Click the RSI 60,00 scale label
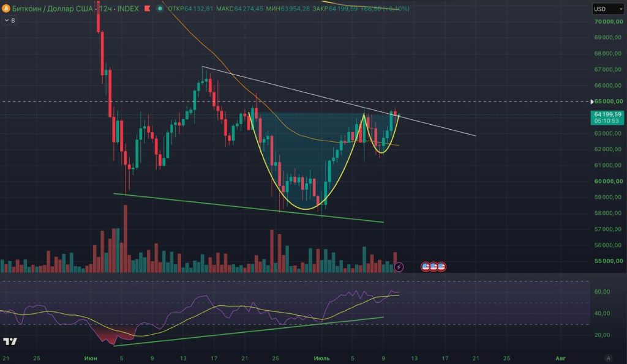 [602, 292]
